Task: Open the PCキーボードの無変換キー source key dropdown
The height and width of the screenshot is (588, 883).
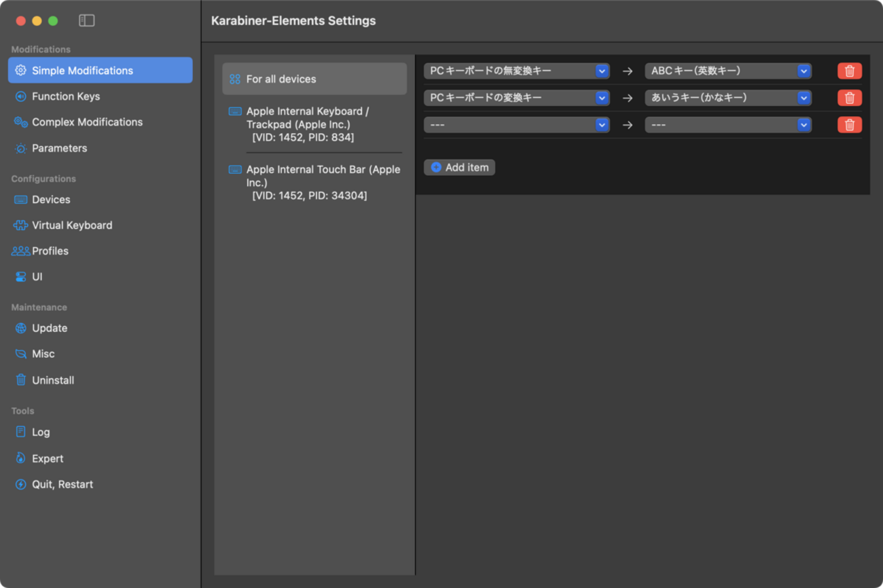Action: [516, 71]
